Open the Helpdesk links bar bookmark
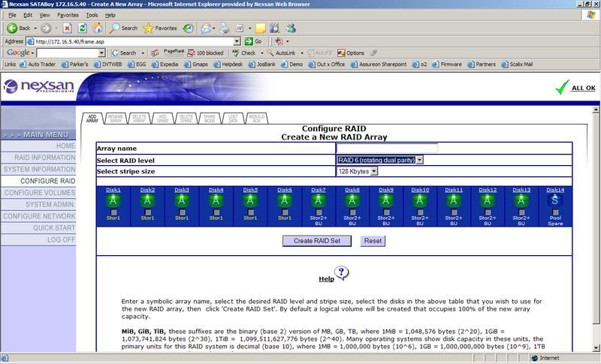This screenshot has width=601, height=364. tap(228, 65)
